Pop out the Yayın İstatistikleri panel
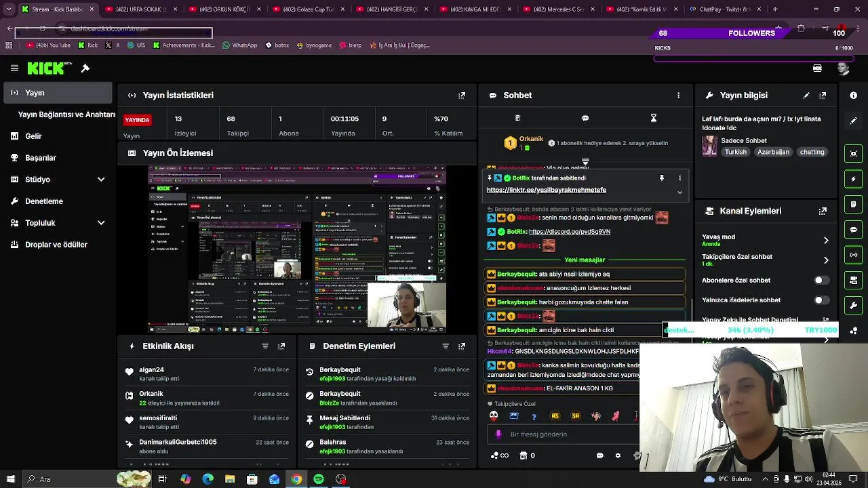Viewport: 868px width, 488px height. [x=462, y=96]
